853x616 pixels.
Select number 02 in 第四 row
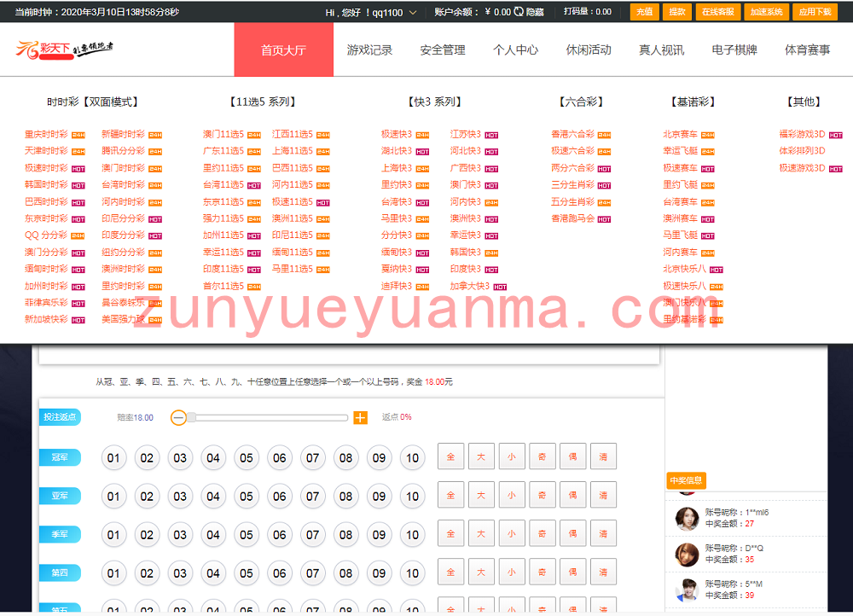point(147,573)
